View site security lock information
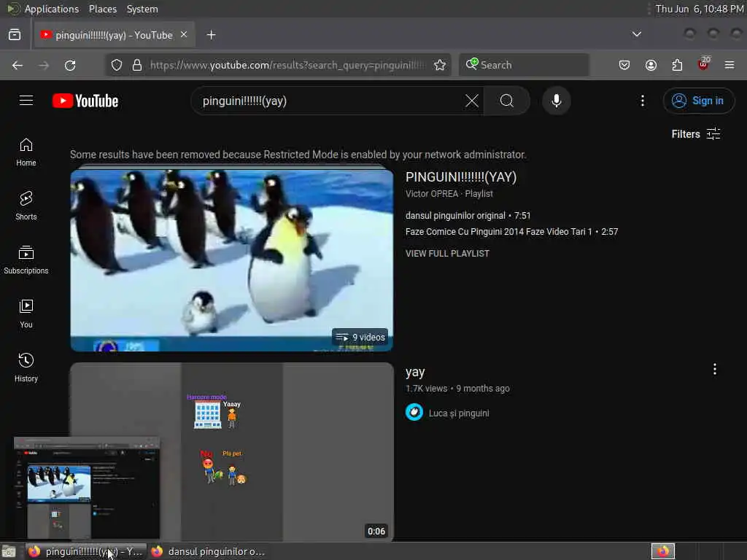This screenshot has height=560, width=747. [x=137, y=65]
